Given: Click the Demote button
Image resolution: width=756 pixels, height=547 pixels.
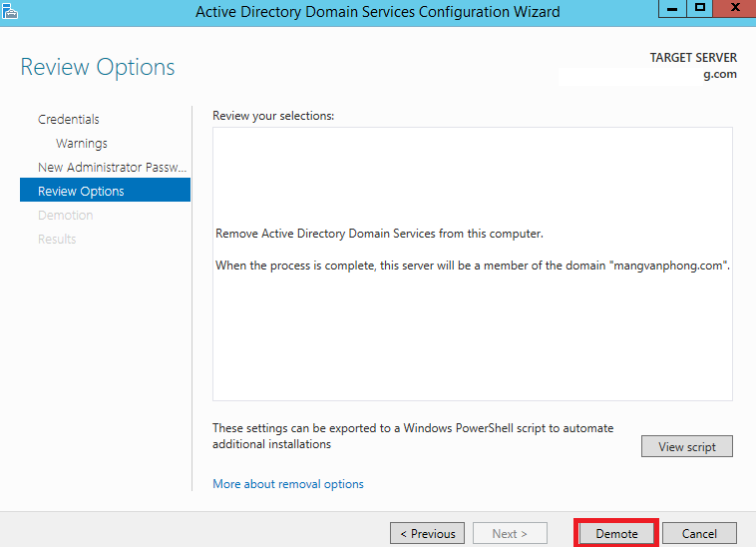Looking at the screenshot, I should (x=616, y=533).
